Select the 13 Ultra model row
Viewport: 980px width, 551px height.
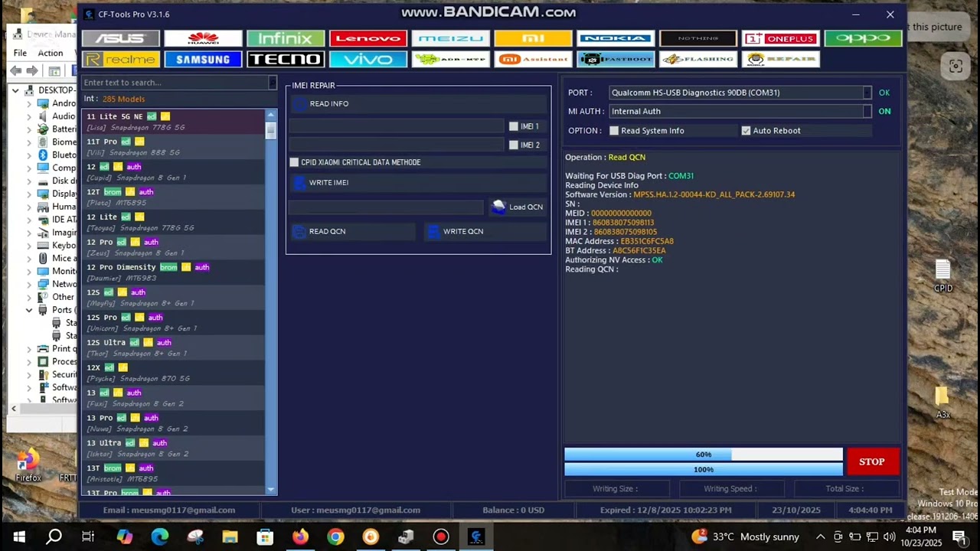[173, 448]
